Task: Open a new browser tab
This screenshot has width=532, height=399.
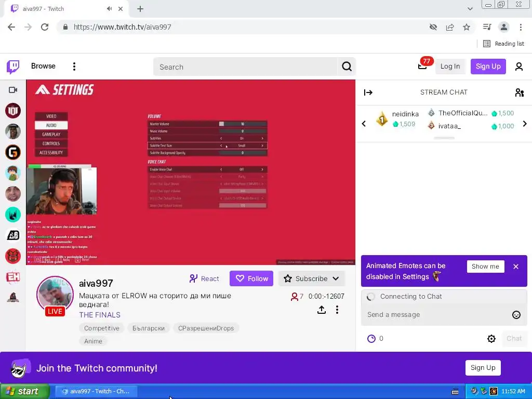Action: click(140, 9)
